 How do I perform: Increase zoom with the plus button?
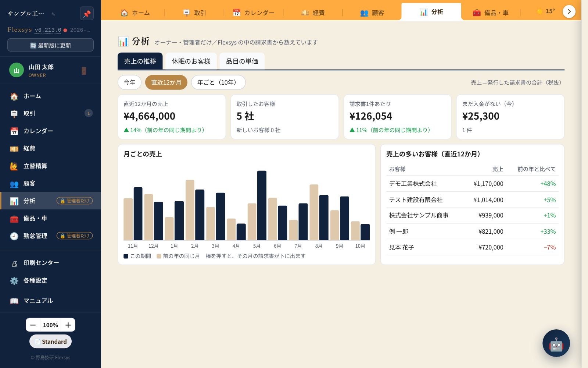coord(68,325)
